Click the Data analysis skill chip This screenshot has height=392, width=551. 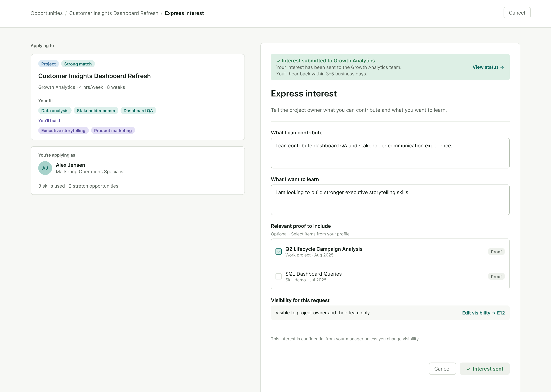(55, 111)
